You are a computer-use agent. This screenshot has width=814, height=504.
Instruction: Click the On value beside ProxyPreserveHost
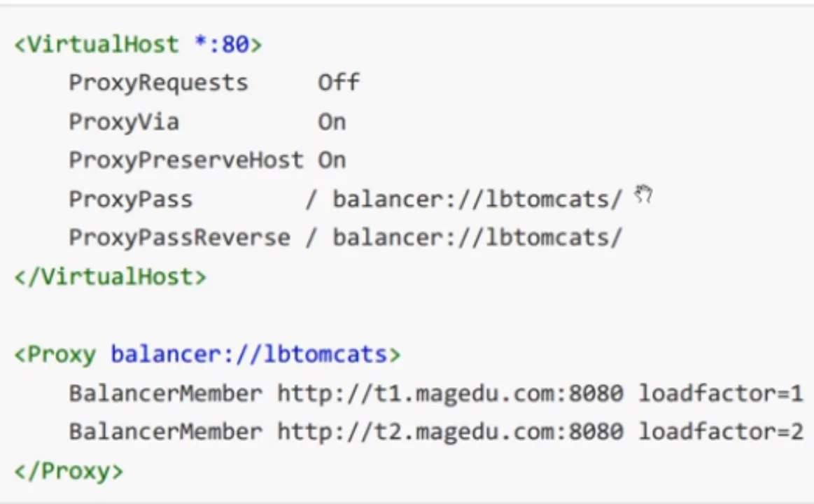[332, 160]
